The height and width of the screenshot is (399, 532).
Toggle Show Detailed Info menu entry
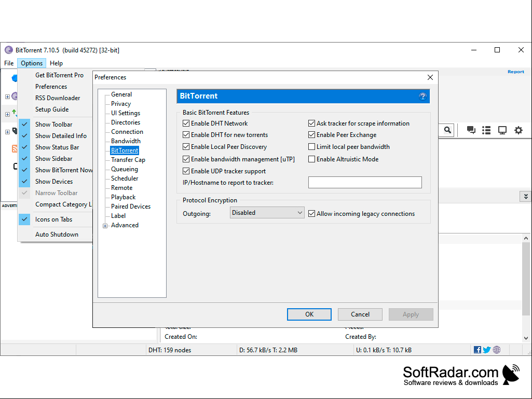(61, 136)
